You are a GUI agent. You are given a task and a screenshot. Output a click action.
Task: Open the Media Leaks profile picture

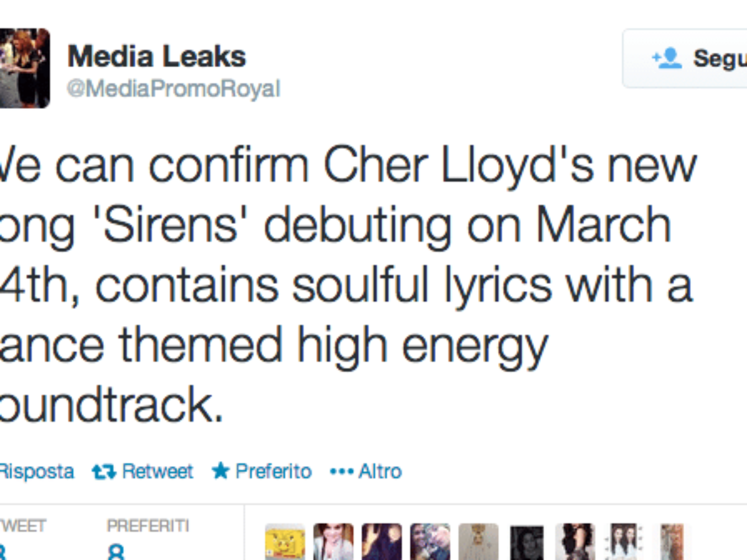coord(24,68)
